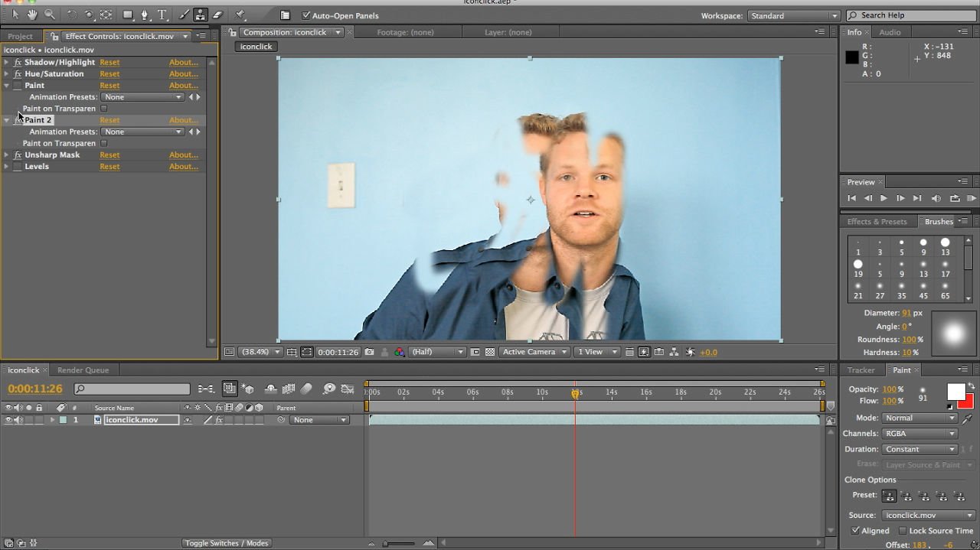Reset Levels effect
The height and width of the screenshot is (550, 980).
(109, 167)
